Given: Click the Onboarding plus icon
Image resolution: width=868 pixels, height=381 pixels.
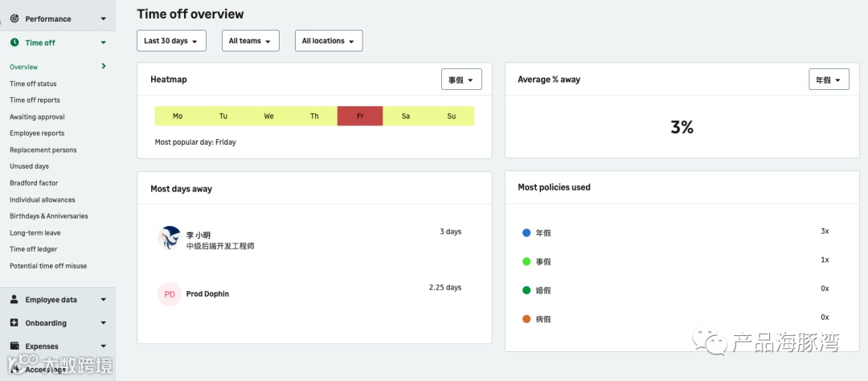Looking at the screenshot, I should (14, 323).
